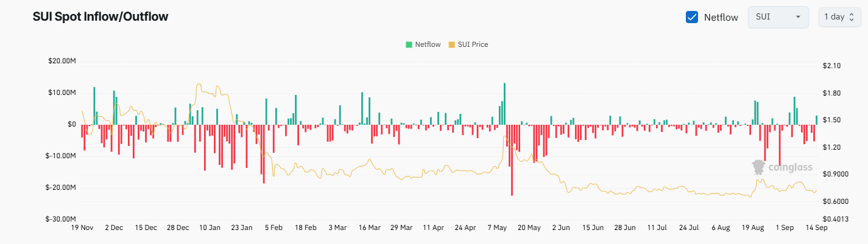
Task: Click the SUI Spot Inflow/Outflow title
Action: (x=101, y=16)
